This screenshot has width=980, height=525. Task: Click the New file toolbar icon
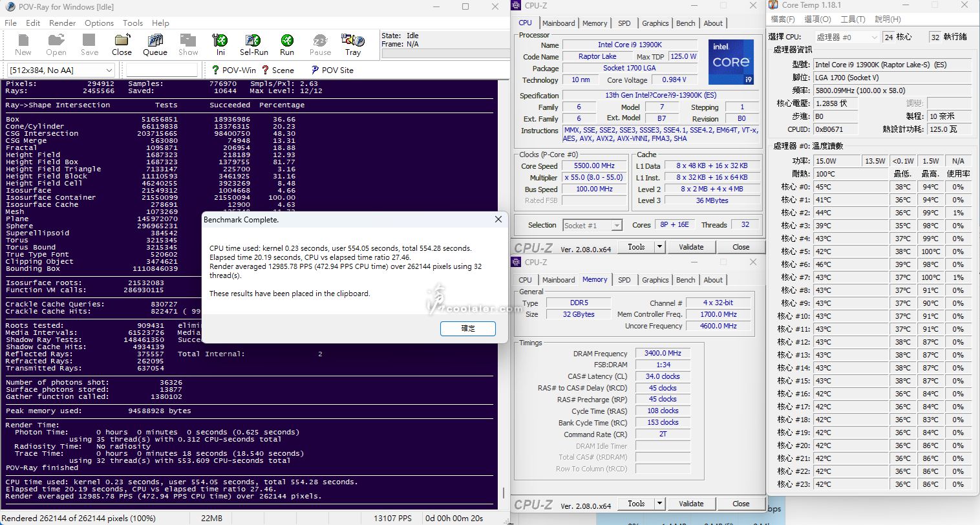pyautogui.click(x=23, y=45)
